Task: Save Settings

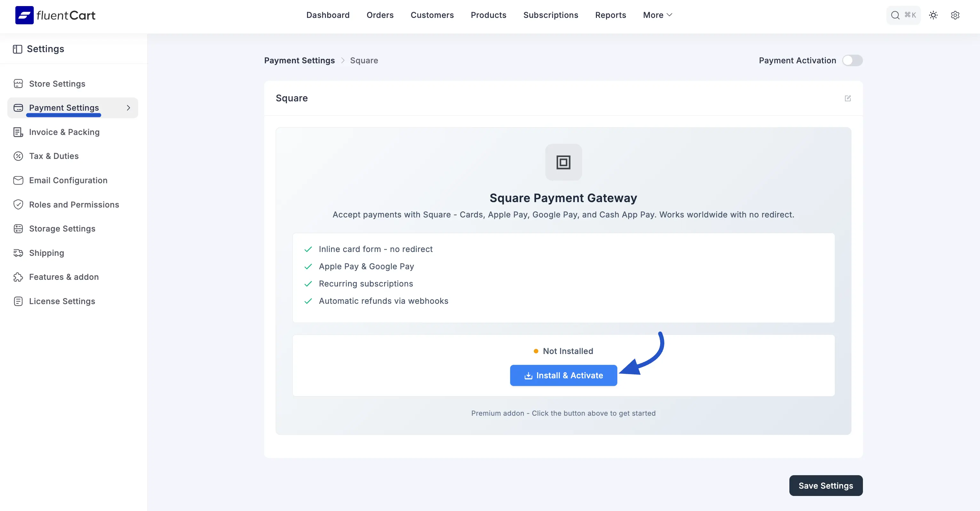Action: click(x=826, y=485)
